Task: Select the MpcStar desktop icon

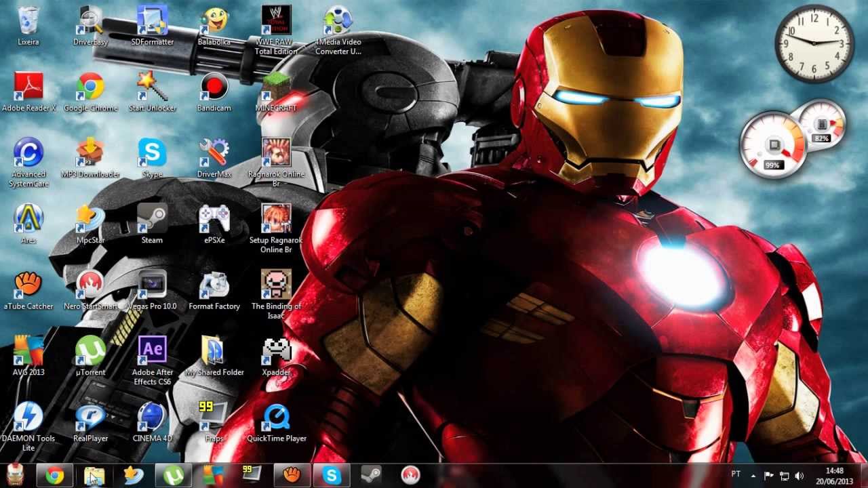Action: pos(90,224)
